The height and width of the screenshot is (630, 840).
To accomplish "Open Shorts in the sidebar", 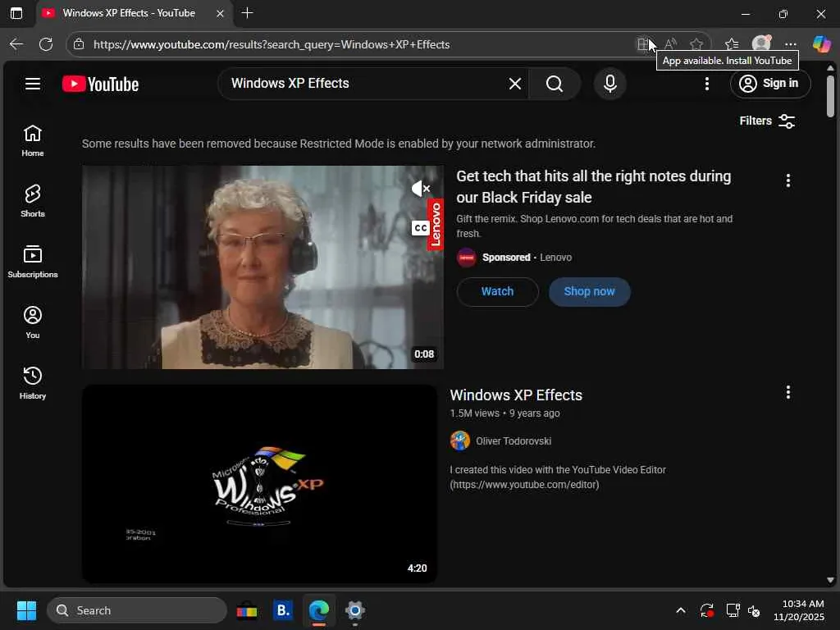I will tap(33, 202).
